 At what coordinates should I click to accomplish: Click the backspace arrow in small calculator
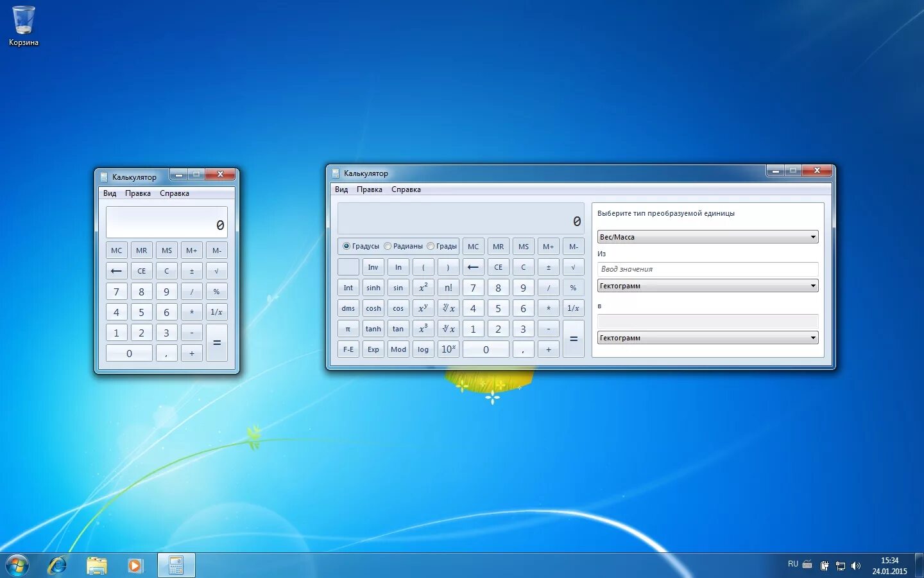pyautogui.click(x=116, y=271)
